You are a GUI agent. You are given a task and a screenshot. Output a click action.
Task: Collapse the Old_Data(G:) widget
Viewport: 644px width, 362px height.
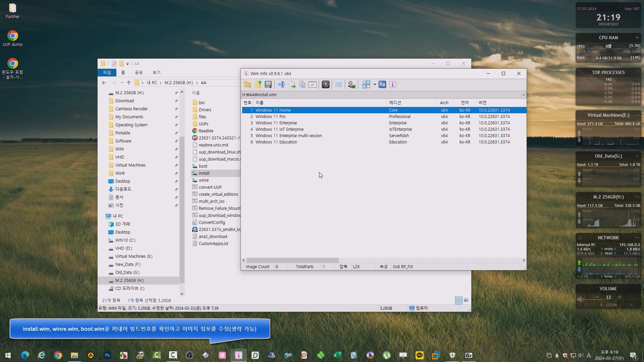637,156
